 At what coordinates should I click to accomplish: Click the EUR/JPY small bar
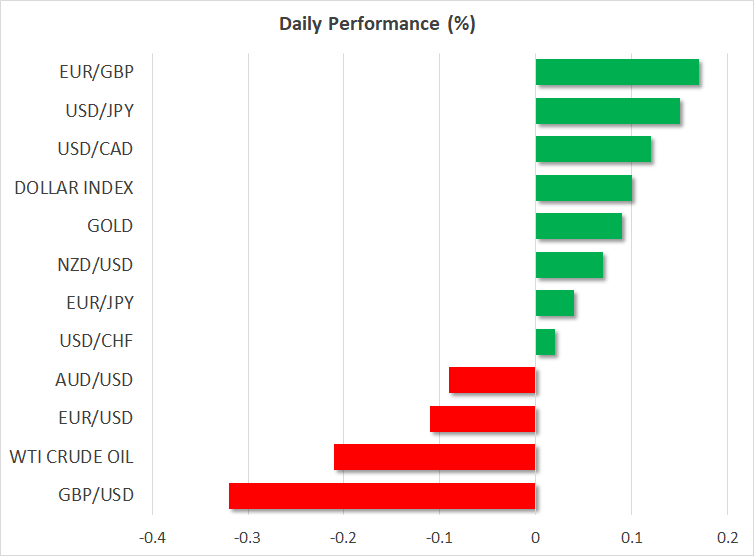555,303
